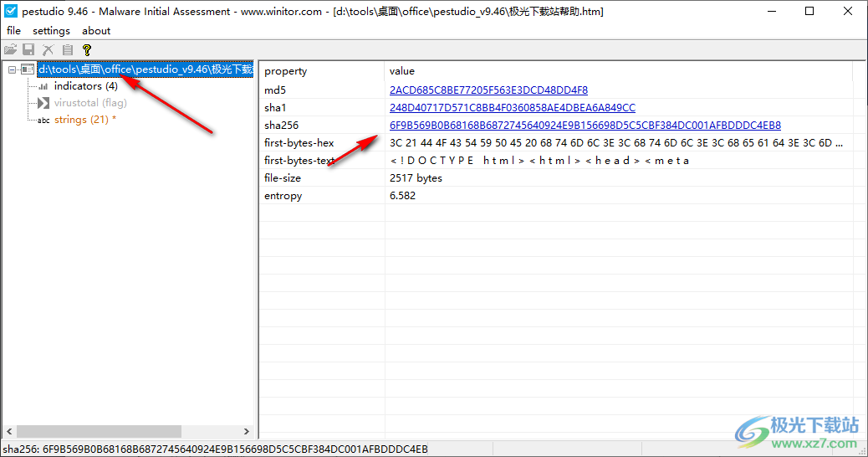Maximize the pestudio window

[809, 11]
